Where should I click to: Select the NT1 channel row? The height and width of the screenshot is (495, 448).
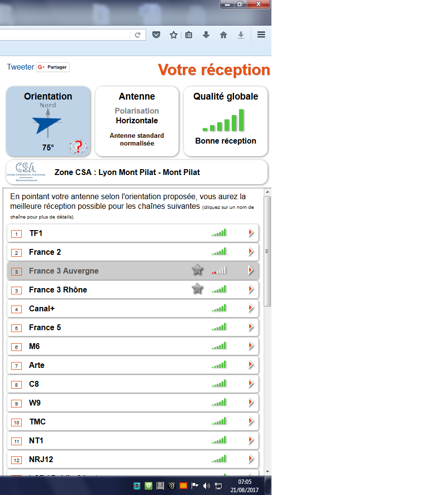[x=133, y=440]
